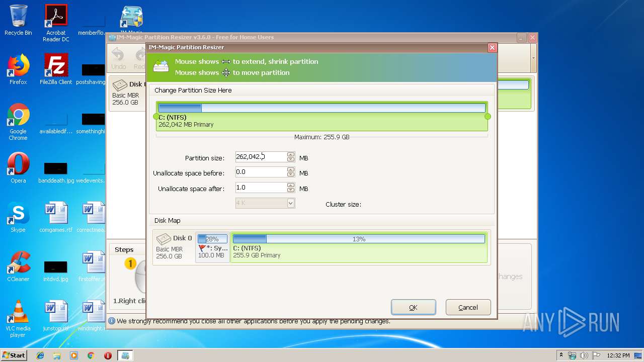
Task: Expand main window toolbar overflow arrow
Action: 533,58
